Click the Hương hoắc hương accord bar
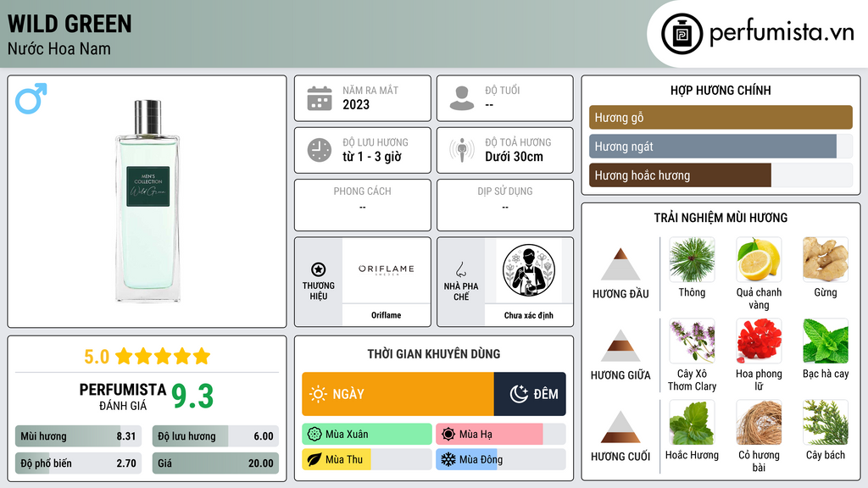 click(721, 175)
